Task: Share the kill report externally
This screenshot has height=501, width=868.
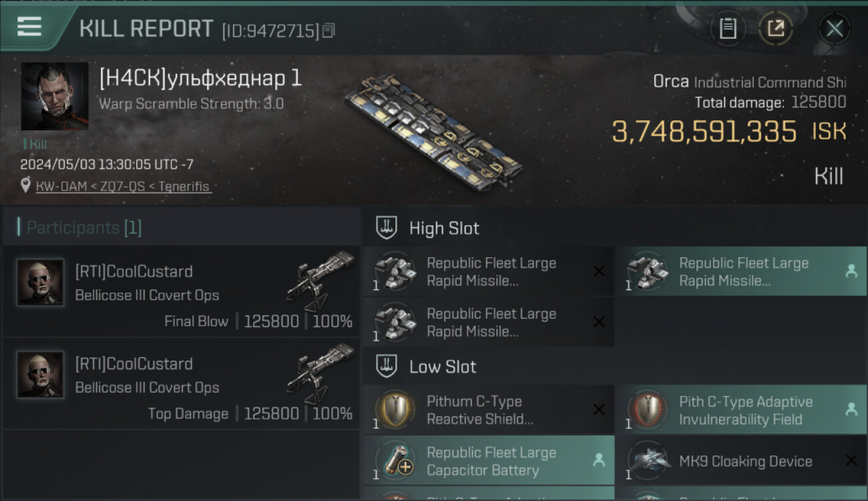Action: pyautogui.click(x=775, y=28)
